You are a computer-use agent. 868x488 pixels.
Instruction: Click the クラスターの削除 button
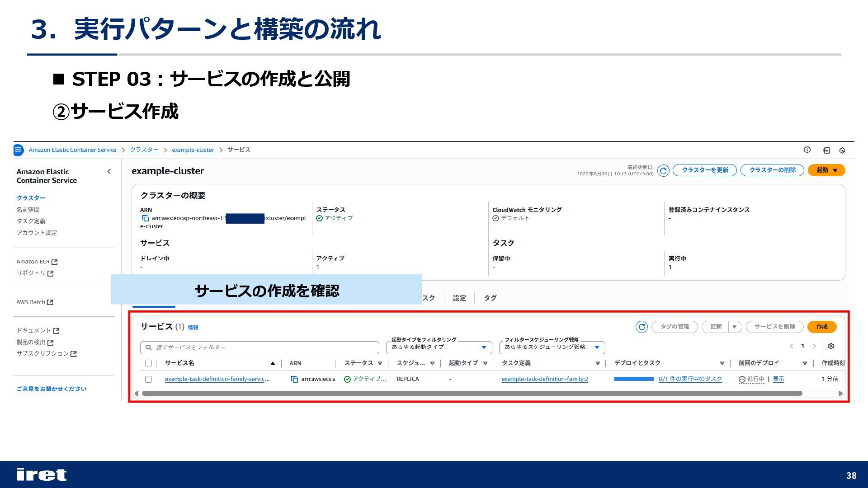(772, 170)
